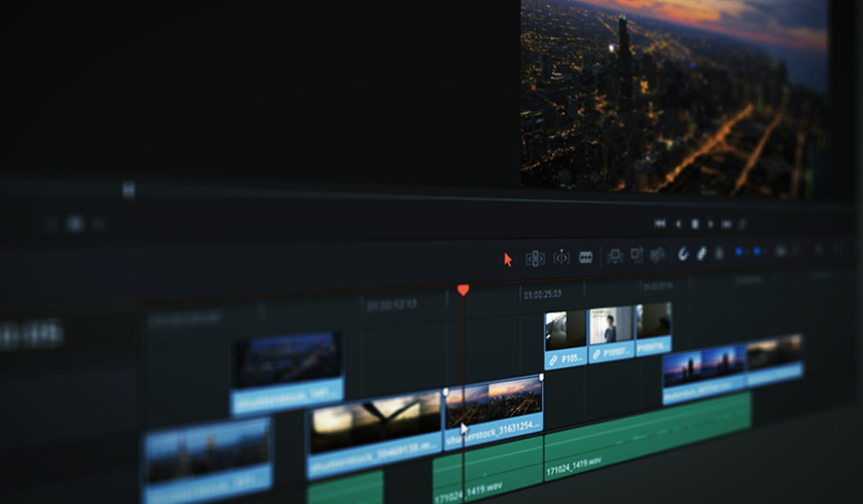Choose the Blade Edit razor mode
The height and width of the screenshot is (504, 863).
(x=586, y=256)
